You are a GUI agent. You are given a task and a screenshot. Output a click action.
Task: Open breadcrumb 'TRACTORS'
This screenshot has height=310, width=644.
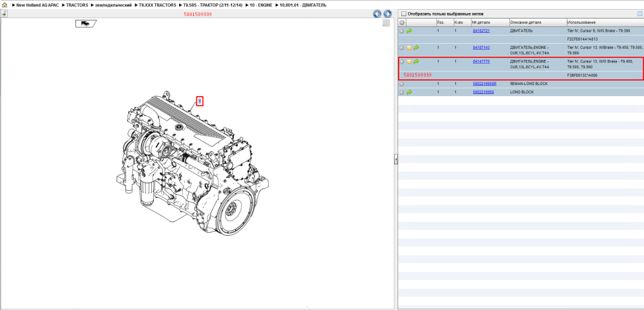tap(77, 5)
